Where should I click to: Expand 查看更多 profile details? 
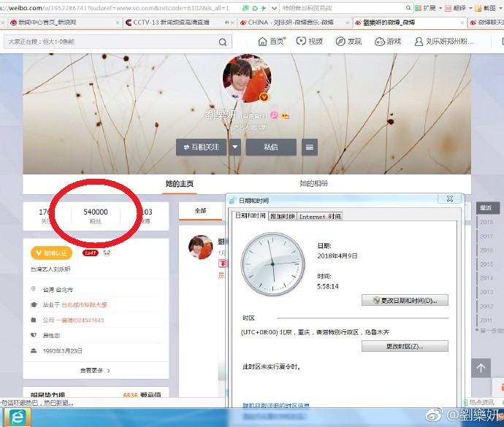(96, 370)
